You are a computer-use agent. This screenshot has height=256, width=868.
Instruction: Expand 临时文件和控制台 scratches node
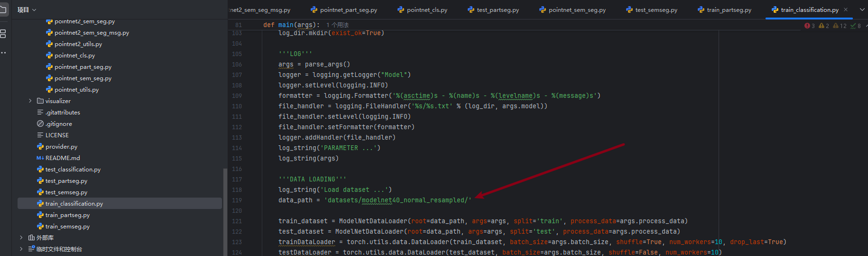click(21, 249)
